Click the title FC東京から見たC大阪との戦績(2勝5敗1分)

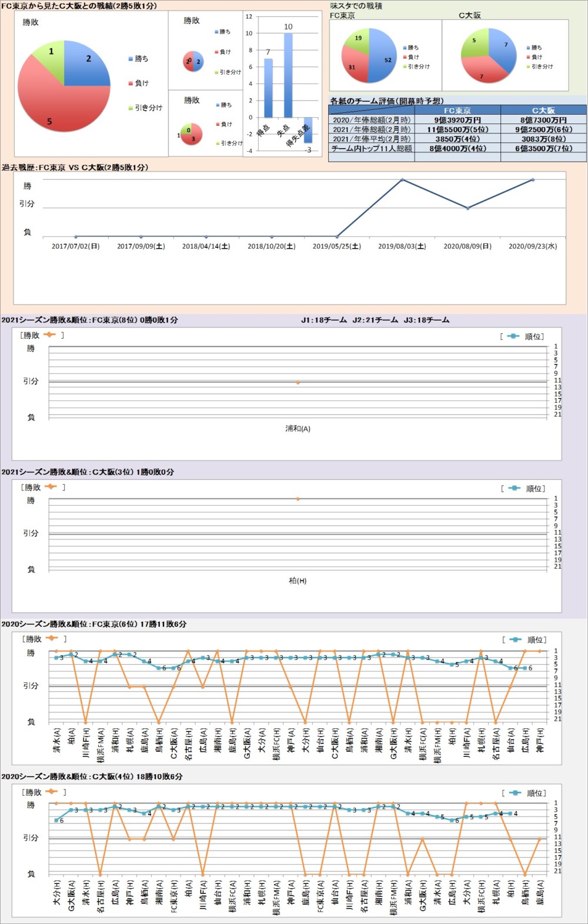tap(79, 5)
